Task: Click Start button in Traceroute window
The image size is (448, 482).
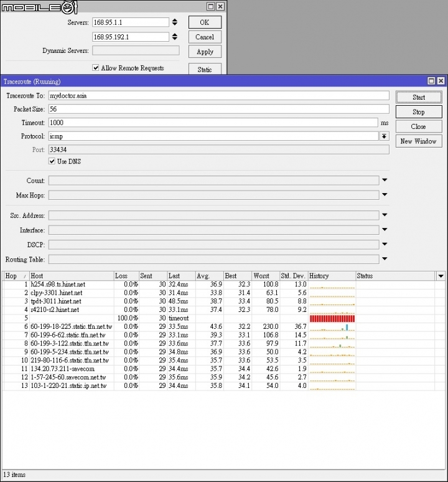Action: click(419, 97)
